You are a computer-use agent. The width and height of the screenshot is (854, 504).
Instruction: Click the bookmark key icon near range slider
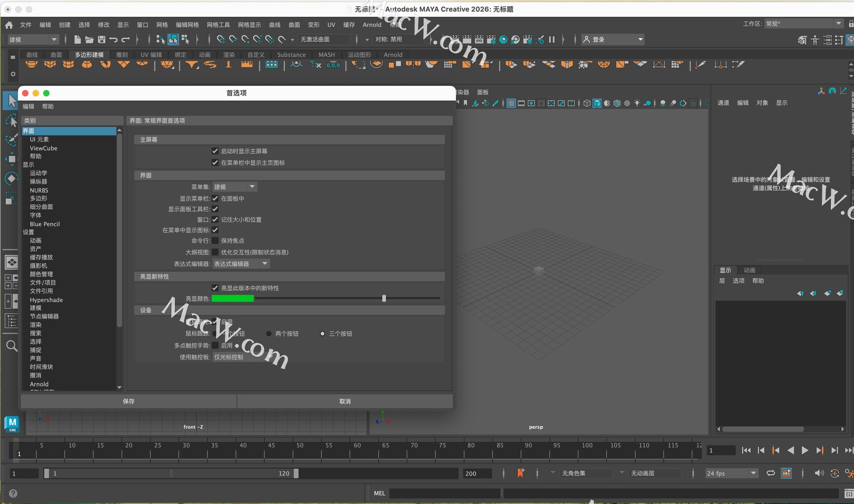coord(520,473)
